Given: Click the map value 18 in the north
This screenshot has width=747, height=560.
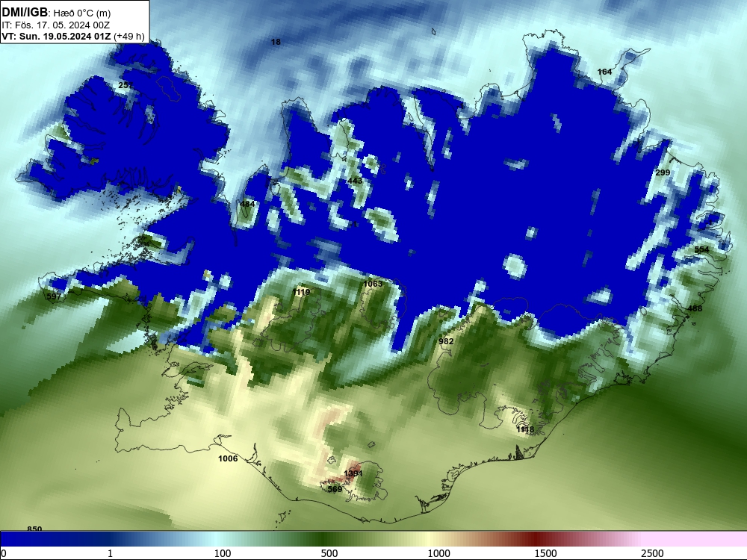Looking at the screenshot, I should (x=276, y=42).
